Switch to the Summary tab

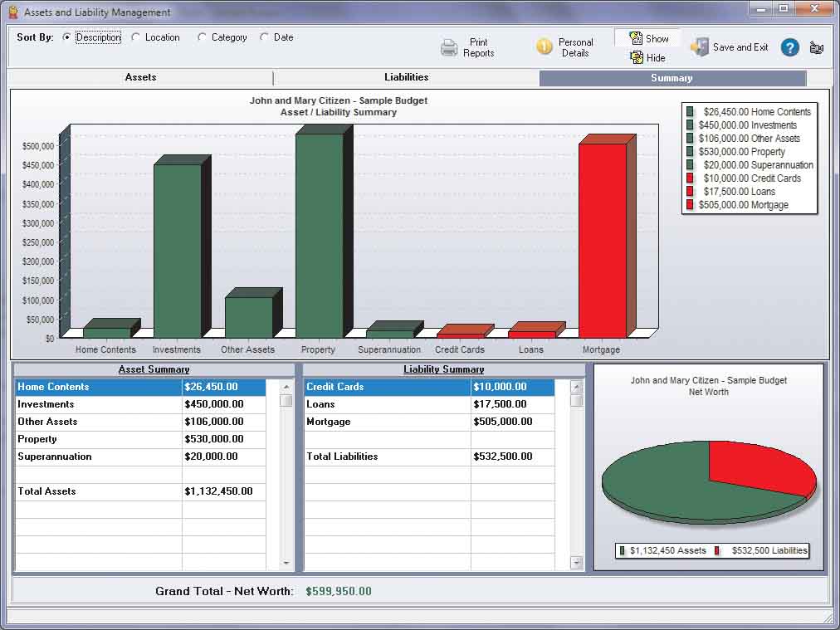[x=672, y=78]
